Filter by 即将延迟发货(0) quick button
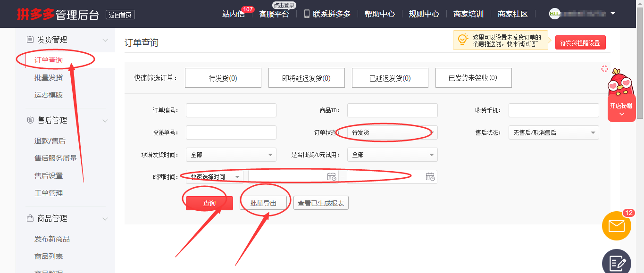This screenshot has height=273, width=644. tap(307, 78)
